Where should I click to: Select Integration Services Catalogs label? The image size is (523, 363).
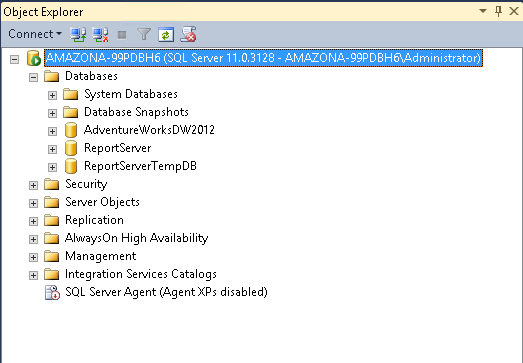coord(141,274)
